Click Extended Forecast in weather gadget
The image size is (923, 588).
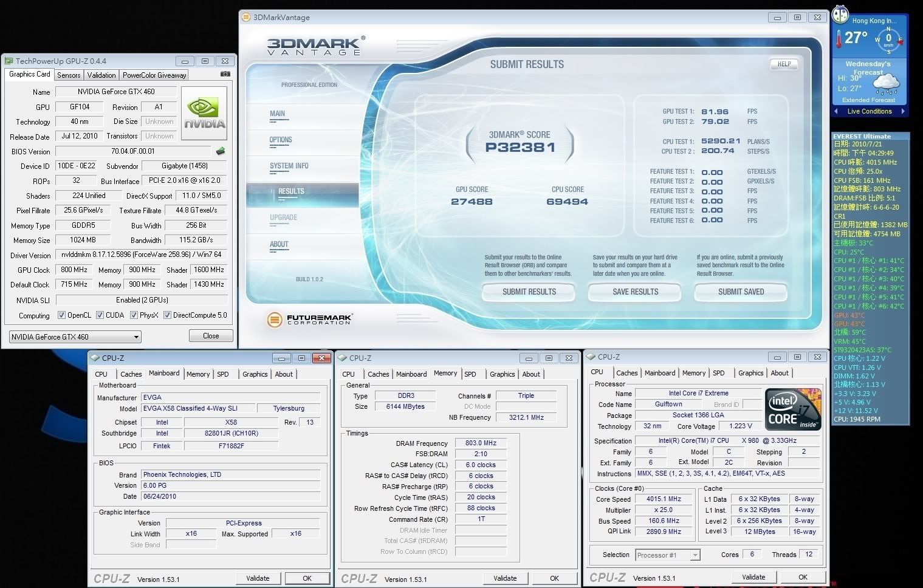tap(869, 100)
